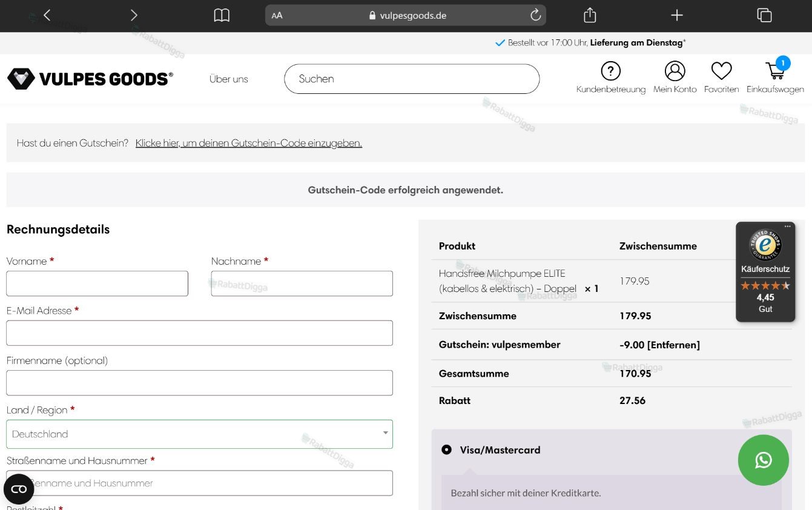Click the Straßenname und Hausnummer field

coord(200,483)
